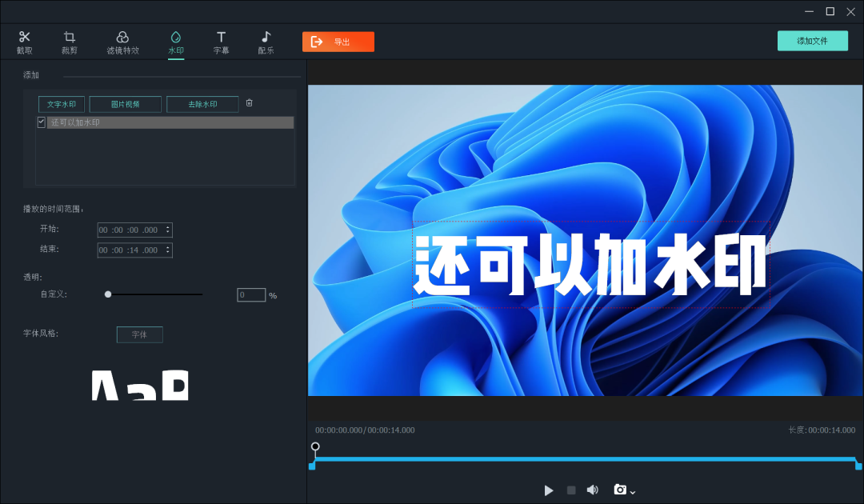Add a 文字水印 text watermark

click(x=61, y=104)
